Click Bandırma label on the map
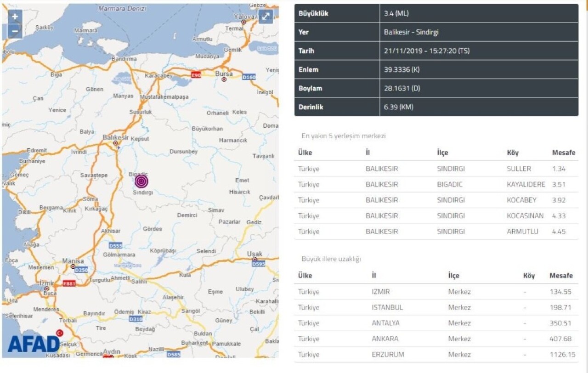The height and width of the screenshot is (373, 588). pyautogui.click(x=124, y=59)
